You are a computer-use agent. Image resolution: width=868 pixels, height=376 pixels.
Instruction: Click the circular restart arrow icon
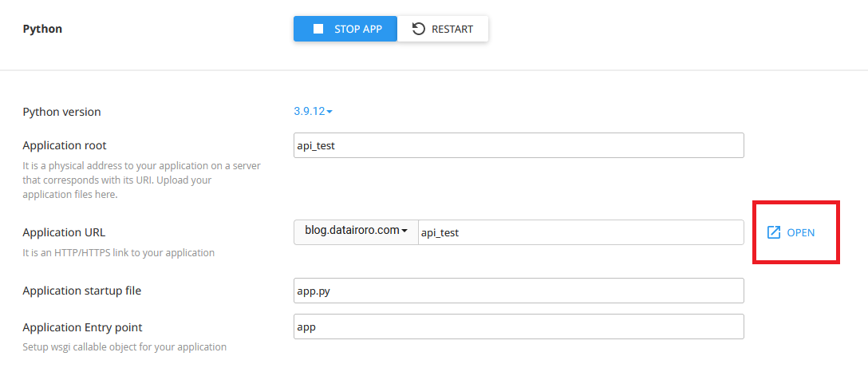coord(419,30)
